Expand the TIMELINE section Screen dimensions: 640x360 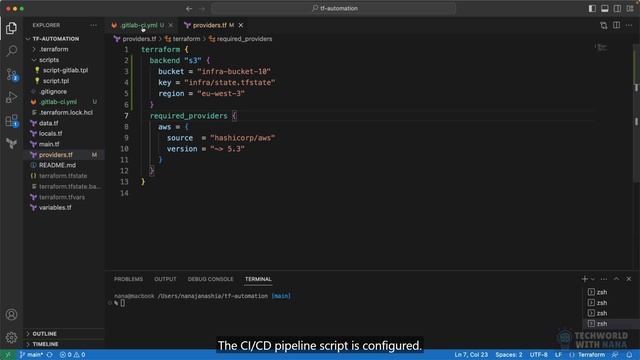coord(45,344)
